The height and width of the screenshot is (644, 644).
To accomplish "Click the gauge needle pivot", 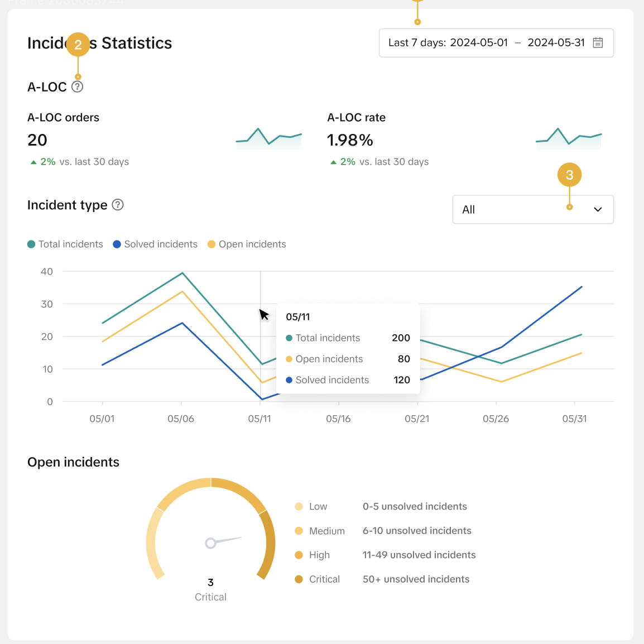I will 210,543.
